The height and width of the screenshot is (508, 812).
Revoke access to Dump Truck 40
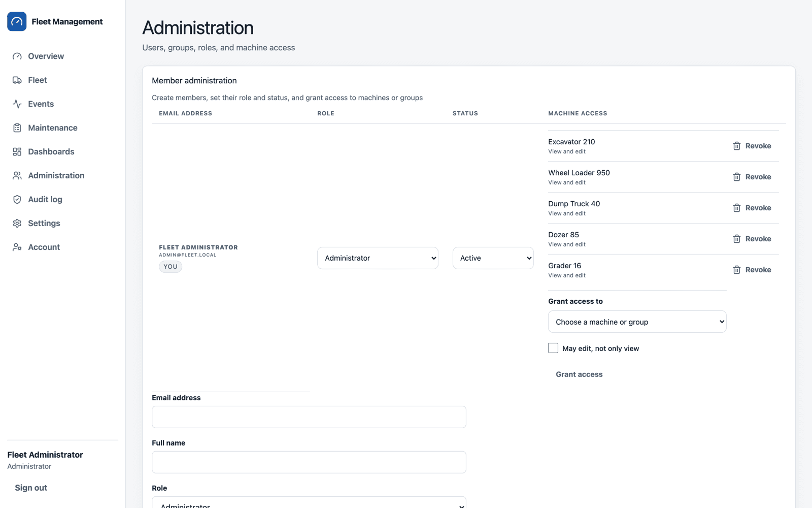point(752,208)
